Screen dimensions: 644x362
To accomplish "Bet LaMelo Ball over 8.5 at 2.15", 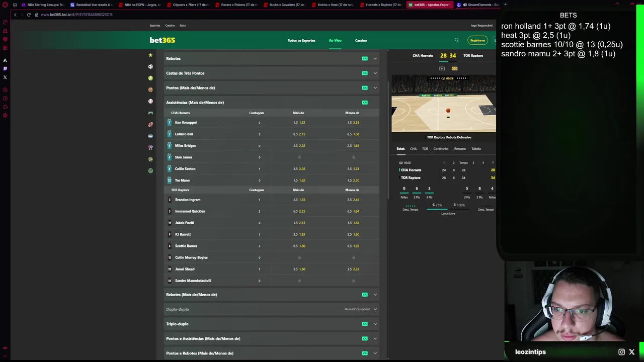I will tap(299, 134).
